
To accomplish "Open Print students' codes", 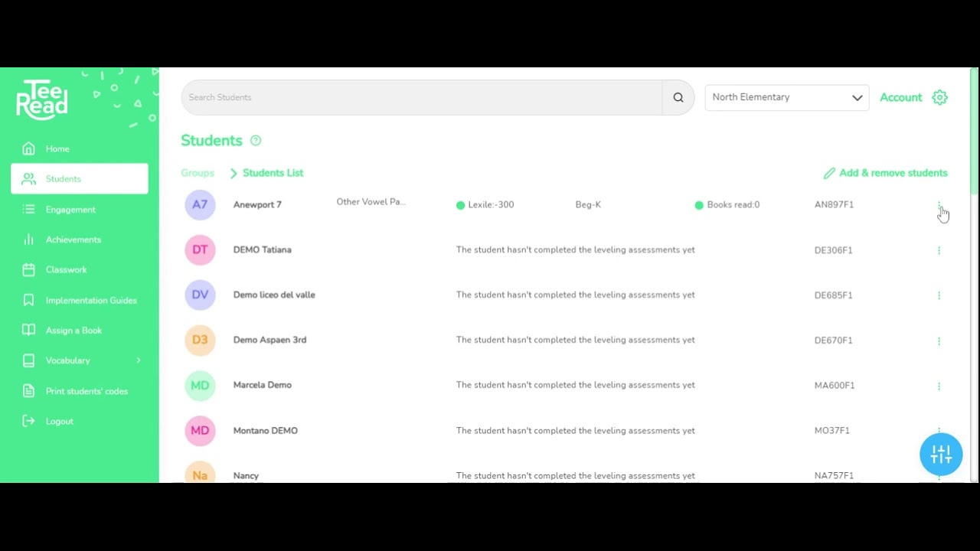I will [87, 391].
